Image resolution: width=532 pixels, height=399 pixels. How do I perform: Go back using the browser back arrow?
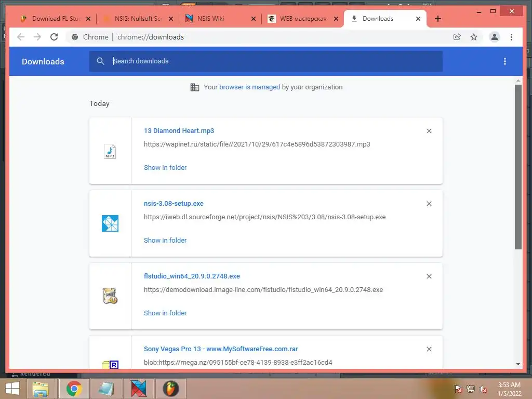21,37
